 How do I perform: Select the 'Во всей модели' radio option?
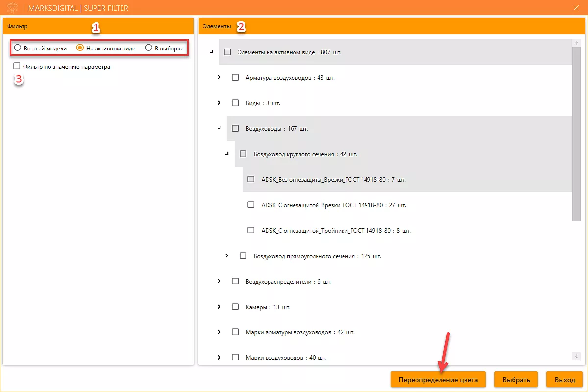pyautogui.click(x=18, y=48)
